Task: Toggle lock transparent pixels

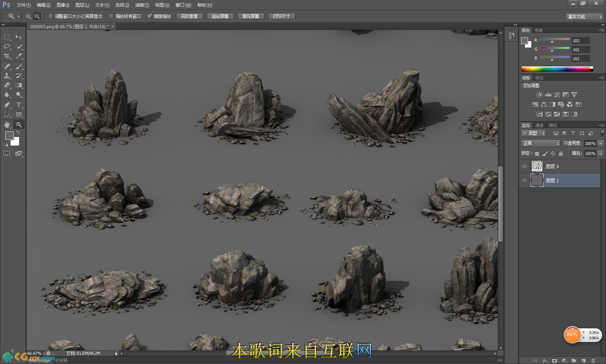Action: [537, 154]
